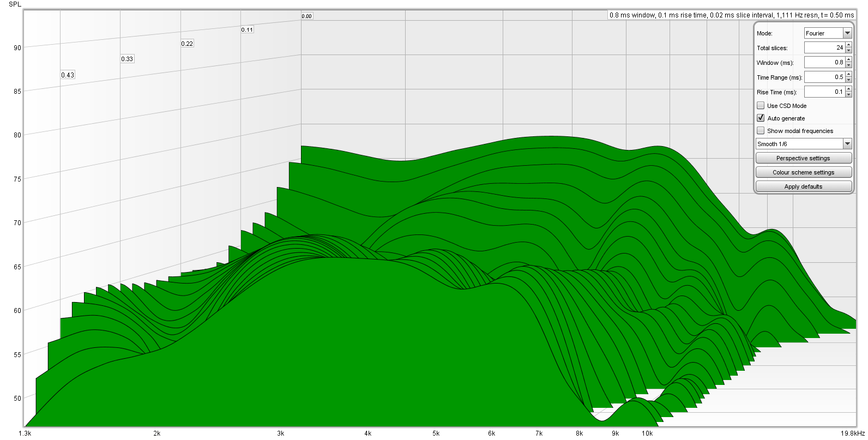
Task: Click into the Rise Time (ms) field
Action: 824,92
